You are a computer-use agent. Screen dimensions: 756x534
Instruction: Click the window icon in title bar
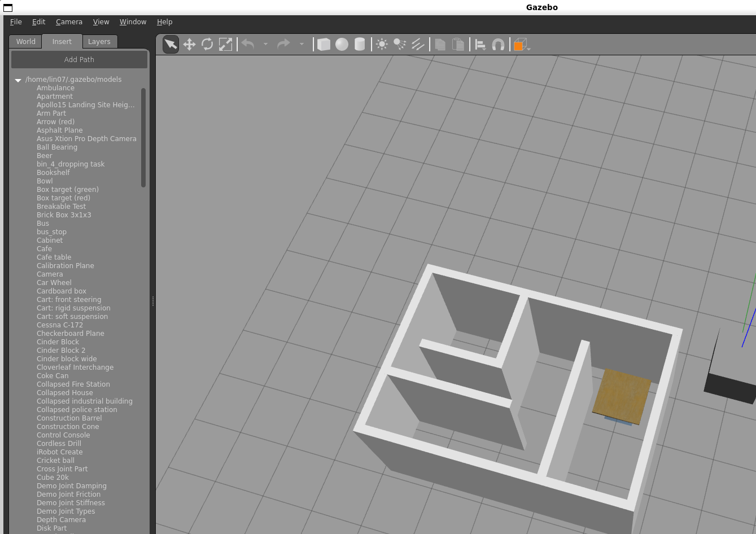(8, 7)
